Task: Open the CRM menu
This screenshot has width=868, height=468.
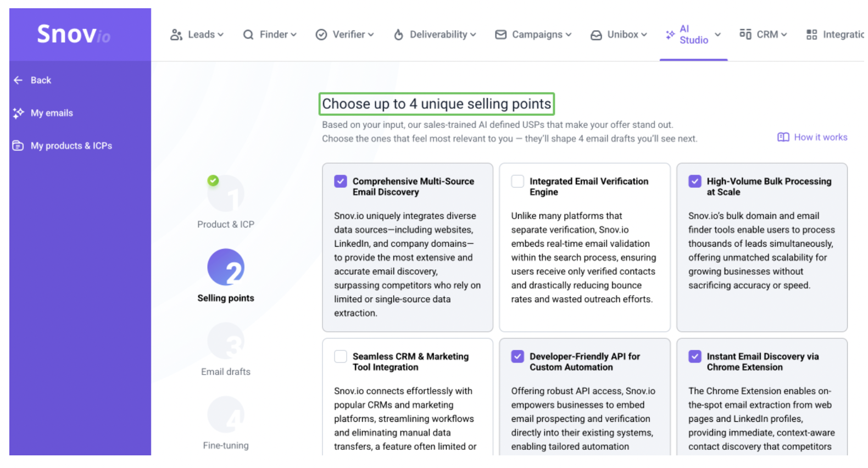Action: click(764, 35)
